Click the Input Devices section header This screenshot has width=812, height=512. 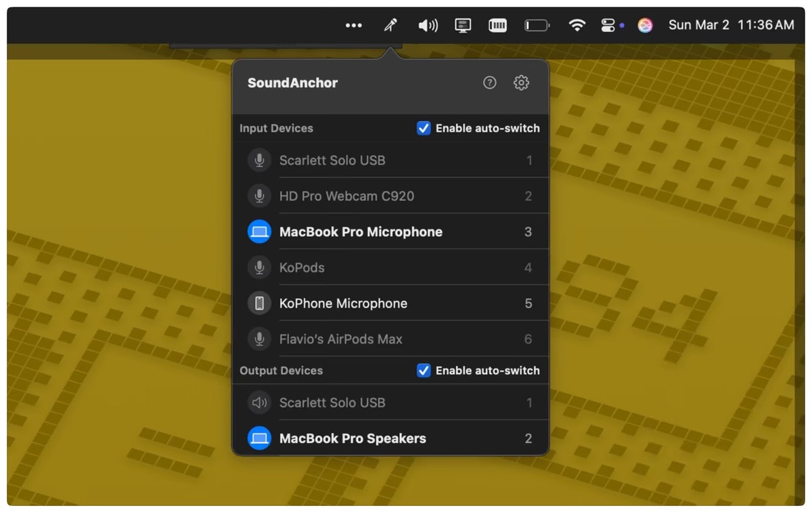(276, 128)
